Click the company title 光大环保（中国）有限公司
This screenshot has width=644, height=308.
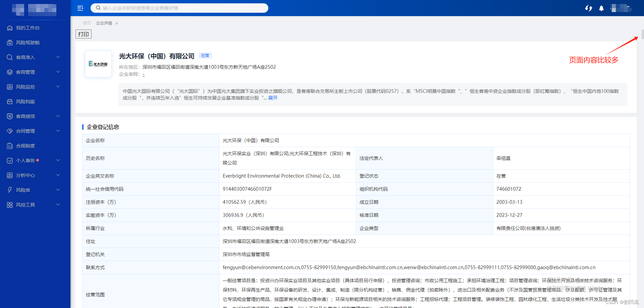[157, 56]
